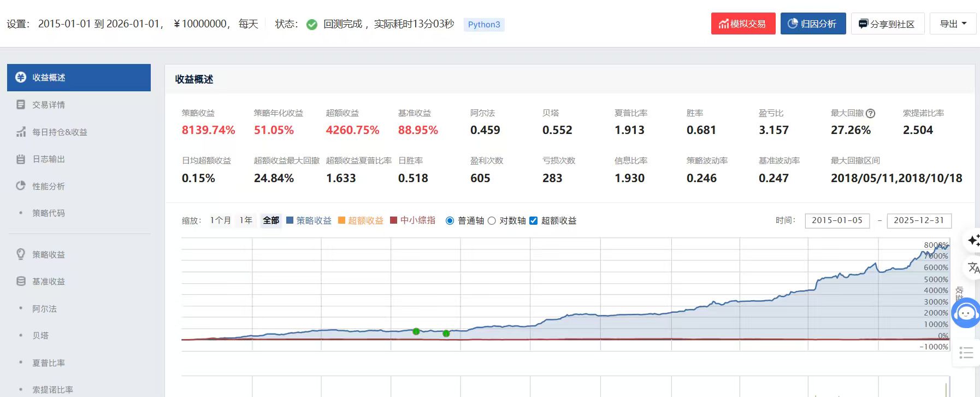Select the 对数轴 radio button
The height and width of the screenshot is (397, 980).
pos(492,221)
